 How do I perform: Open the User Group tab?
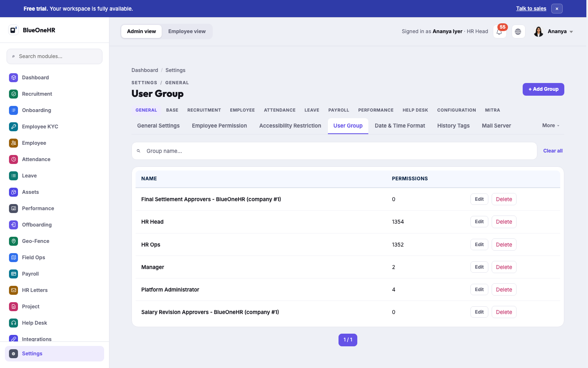[348, 126]
